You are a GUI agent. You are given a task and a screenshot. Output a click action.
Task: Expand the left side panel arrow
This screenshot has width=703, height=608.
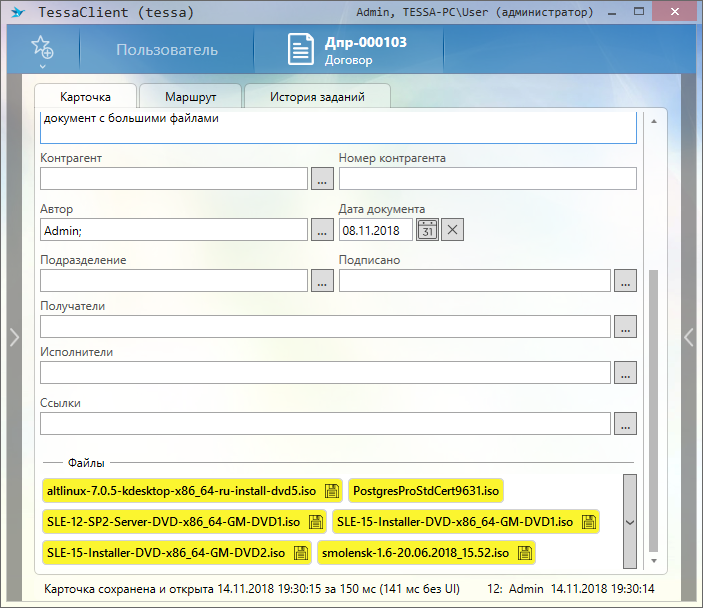(13, 338)
